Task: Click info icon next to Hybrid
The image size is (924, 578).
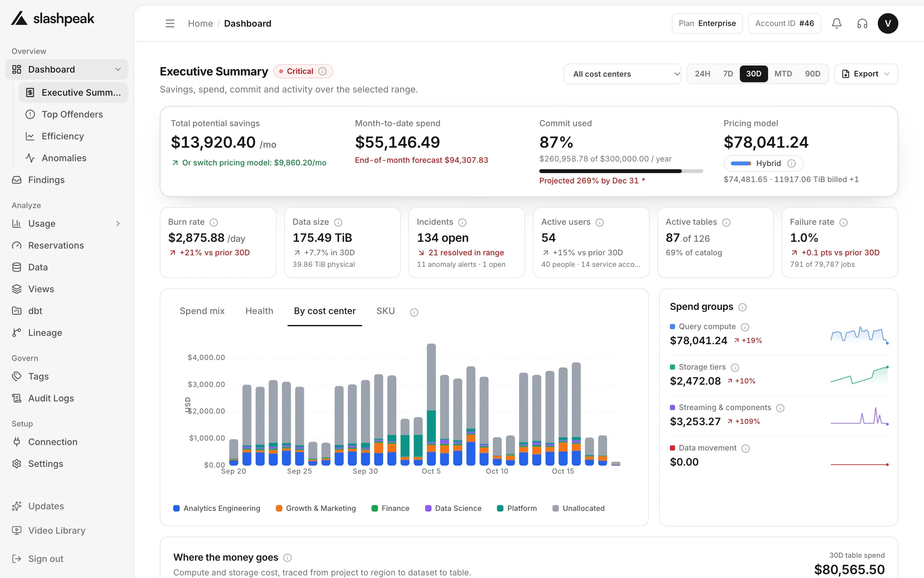Action: point(791,164)
